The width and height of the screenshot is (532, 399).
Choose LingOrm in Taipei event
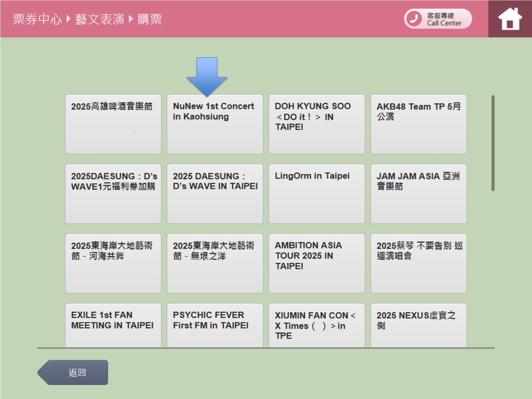(x=316, y=194)
